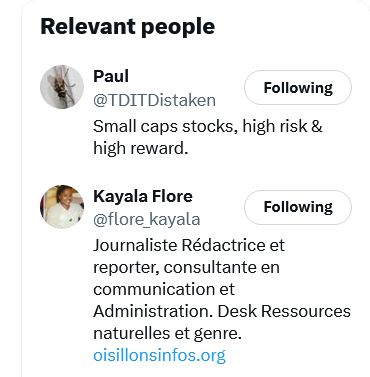Click the display name Paul
Image resolution: width=370 pixels, height=377 pixels.
point(111,76)
